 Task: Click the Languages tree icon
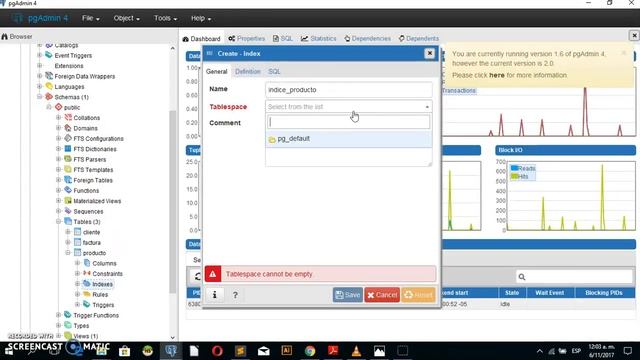[49, 87]
